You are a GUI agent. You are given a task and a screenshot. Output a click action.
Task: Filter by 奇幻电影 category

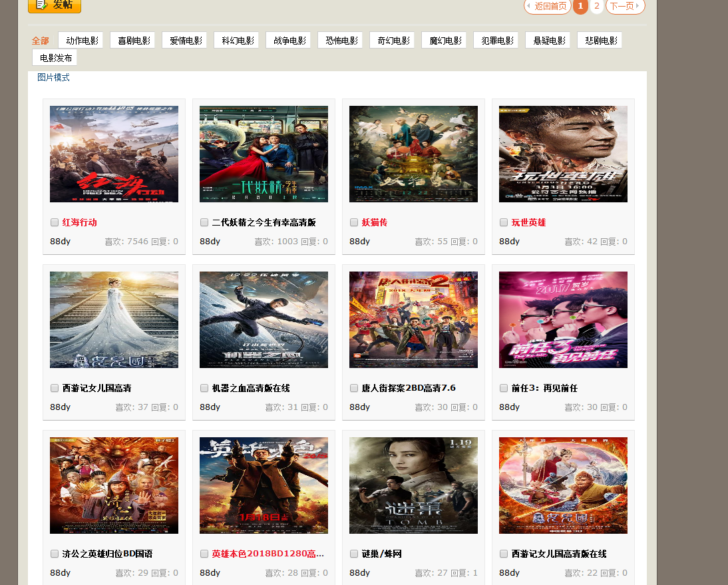[x=393, y=41]
